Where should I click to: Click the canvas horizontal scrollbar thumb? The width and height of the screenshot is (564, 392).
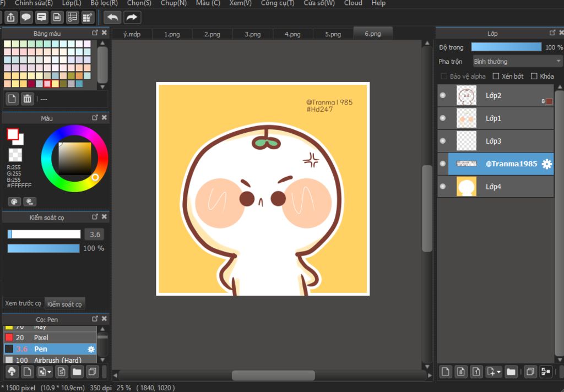point(273,375)
